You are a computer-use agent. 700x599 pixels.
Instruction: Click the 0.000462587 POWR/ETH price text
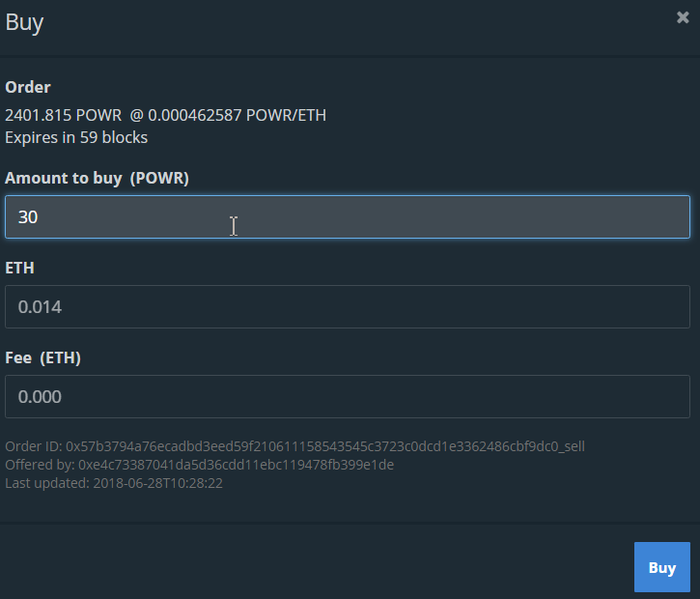tap(237, 116)
